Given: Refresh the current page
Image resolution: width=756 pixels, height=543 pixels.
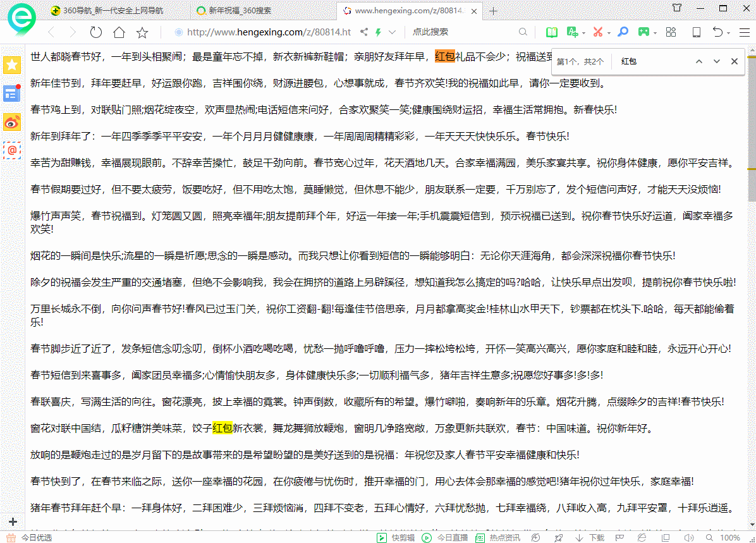Looking at the screenshot, I should pyautogui.click(x=95, y=32).
